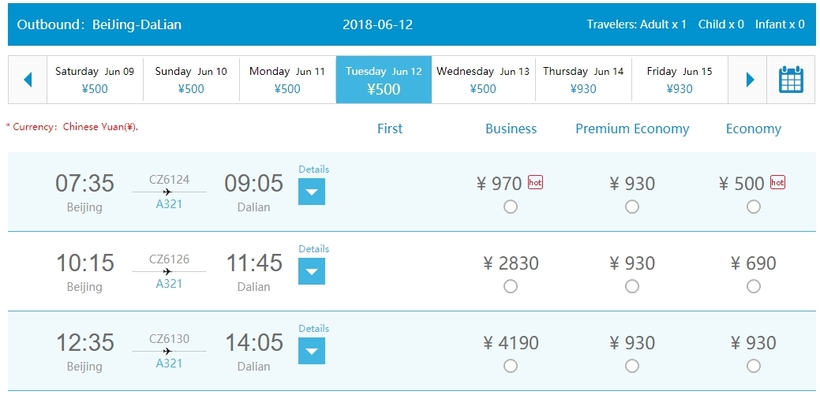Screen dimensions: 820x395
Task: Click the Business class column header
Action: (511, 129)
